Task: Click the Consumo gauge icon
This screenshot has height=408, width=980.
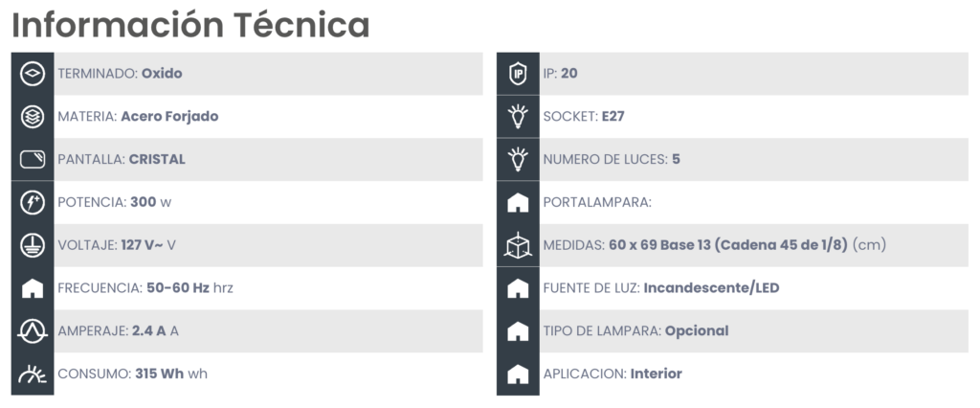Action: (x=33, y=374)
